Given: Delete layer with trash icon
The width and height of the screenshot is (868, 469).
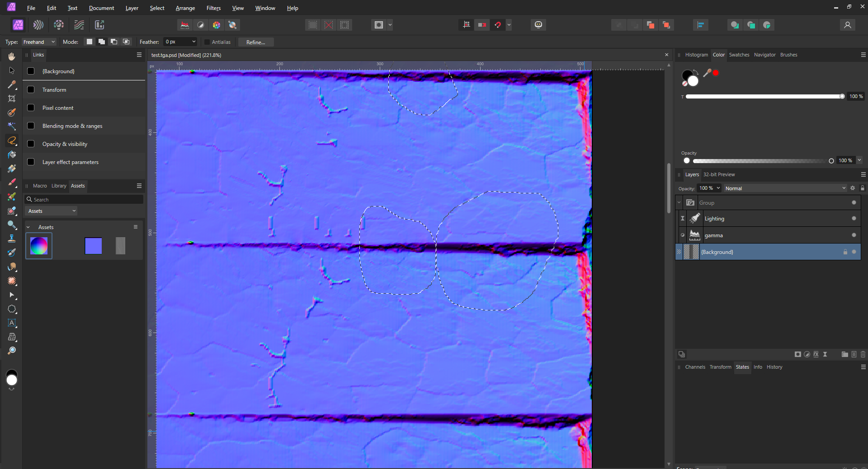Looking at the screenshot, I should pos(863,354).
